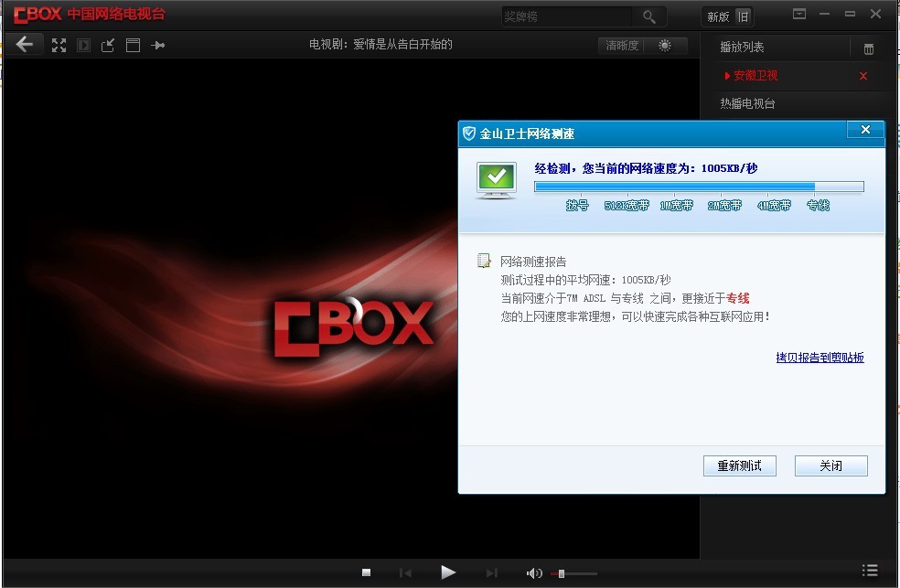
Task: Select 安徽卫视 in the playlist
Action: point(755,76)
